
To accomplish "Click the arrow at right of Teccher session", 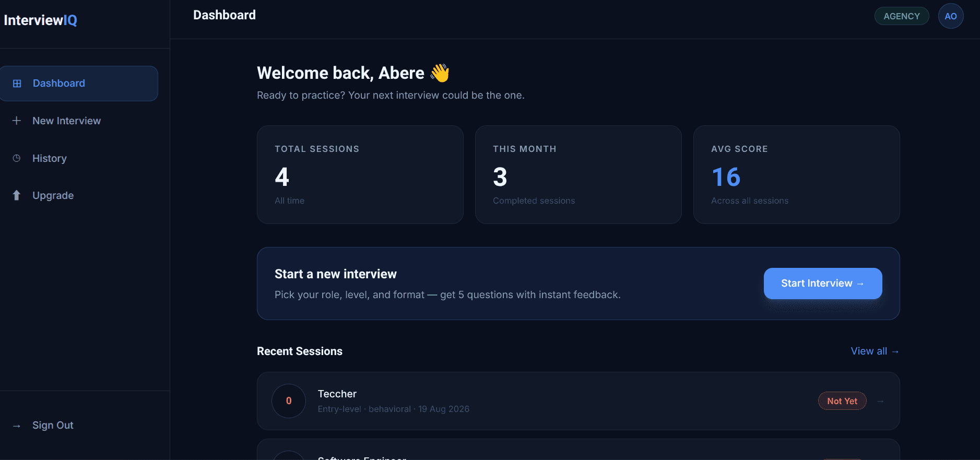I will [881, 401].
